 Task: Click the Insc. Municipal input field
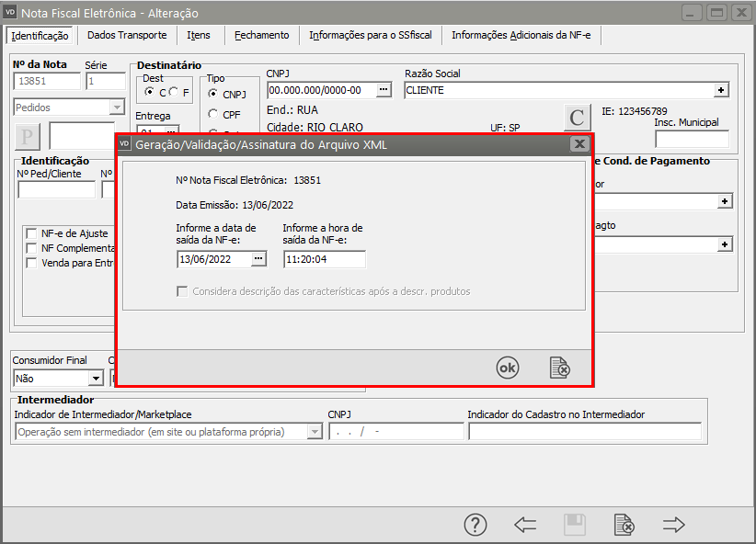coord(692,139)
